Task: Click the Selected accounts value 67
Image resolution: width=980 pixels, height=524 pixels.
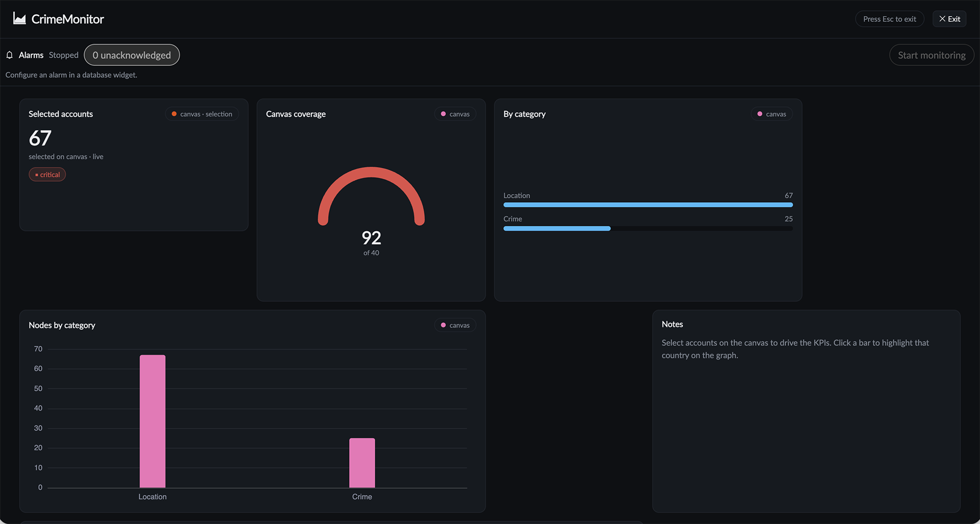Action: (x=40, y=138)
